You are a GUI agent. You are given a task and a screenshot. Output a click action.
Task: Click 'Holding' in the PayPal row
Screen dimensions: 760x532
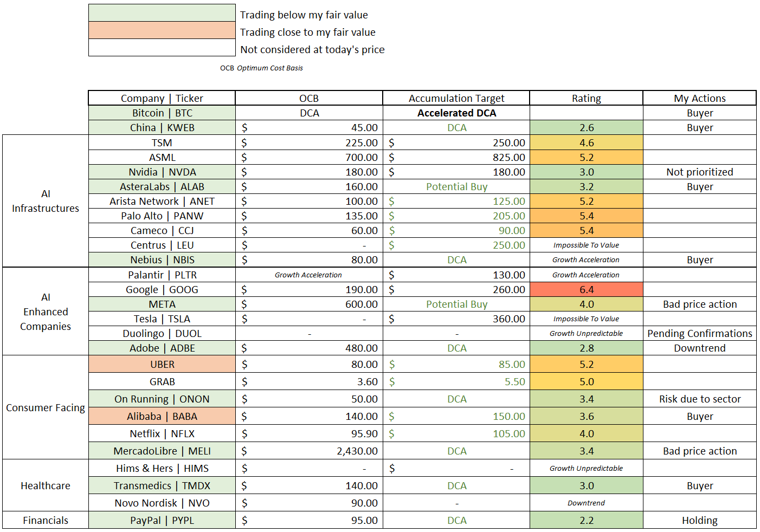click(700, 520)
